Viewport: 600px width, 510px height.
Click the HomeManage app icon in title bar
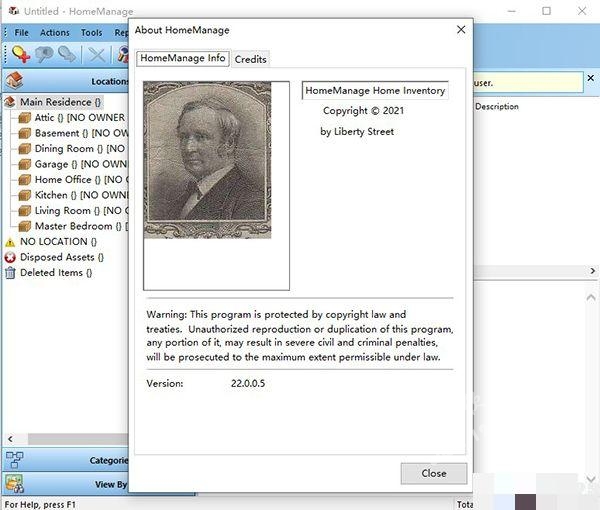pyautogui.click(x=14, y=11)
